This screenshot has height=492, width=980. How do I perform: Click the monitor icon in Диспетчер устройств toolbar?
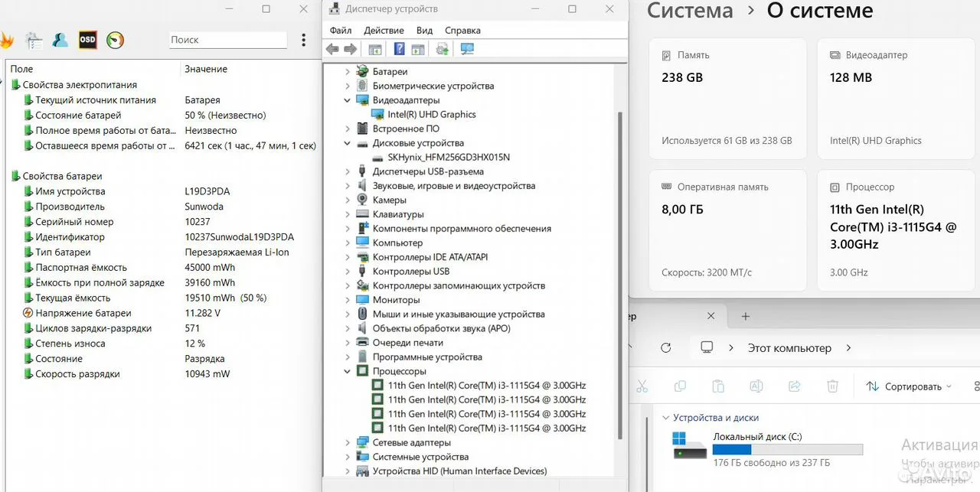pyautogui.click(x=467, y=49)
